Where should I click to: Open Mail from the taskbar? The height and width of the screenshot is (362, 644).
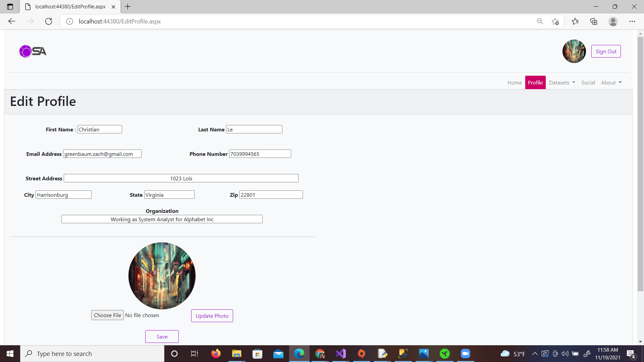(278, 353)
